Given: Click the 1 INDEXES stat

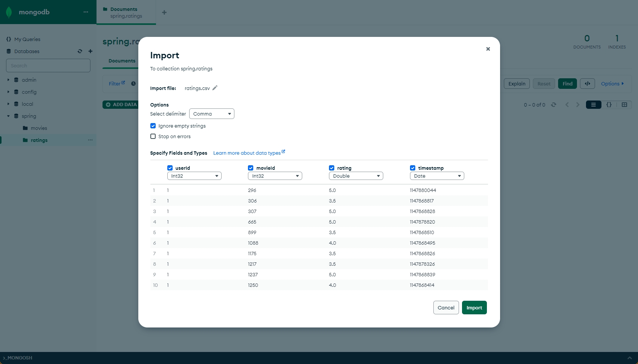Looking at the screenshot, I should [x=617, y=42].
